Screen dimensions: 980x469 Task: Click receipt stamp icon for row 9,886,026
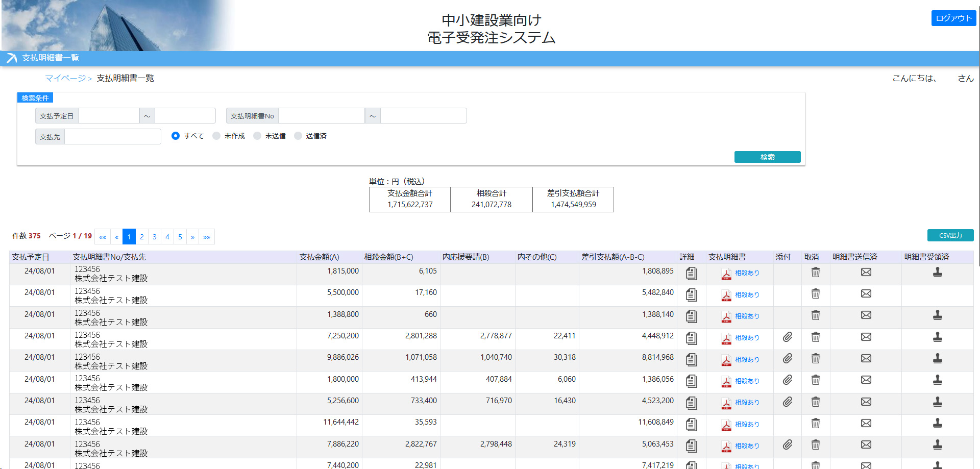click(x=938, y=359)
